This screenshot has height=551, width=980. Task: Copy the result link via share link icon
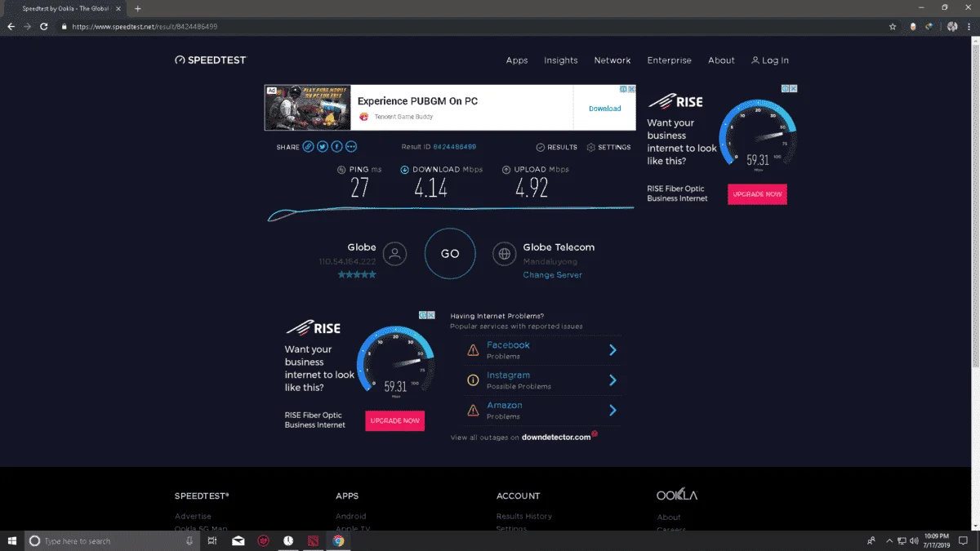click(308, 147)
